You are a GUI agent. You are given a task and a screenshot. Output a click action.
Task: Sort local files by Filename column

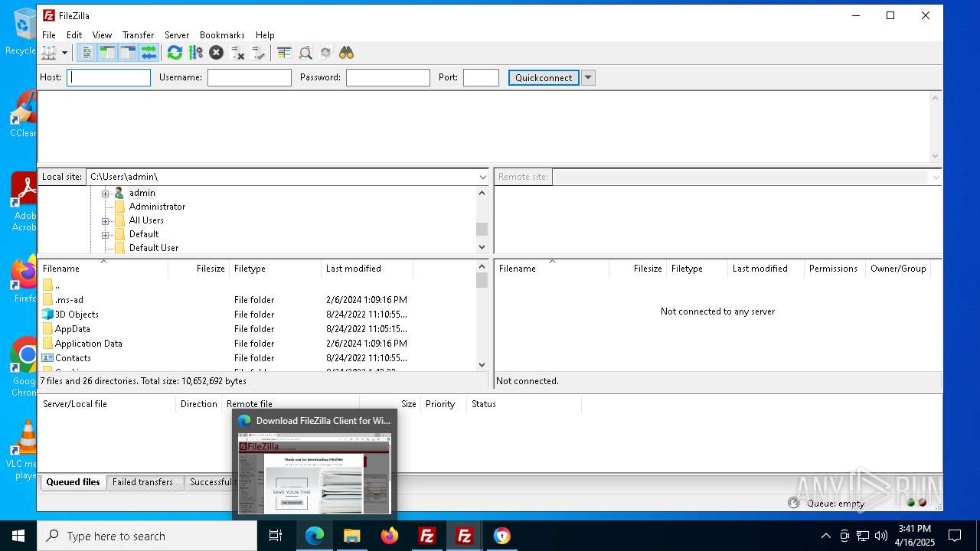[103, 269]
